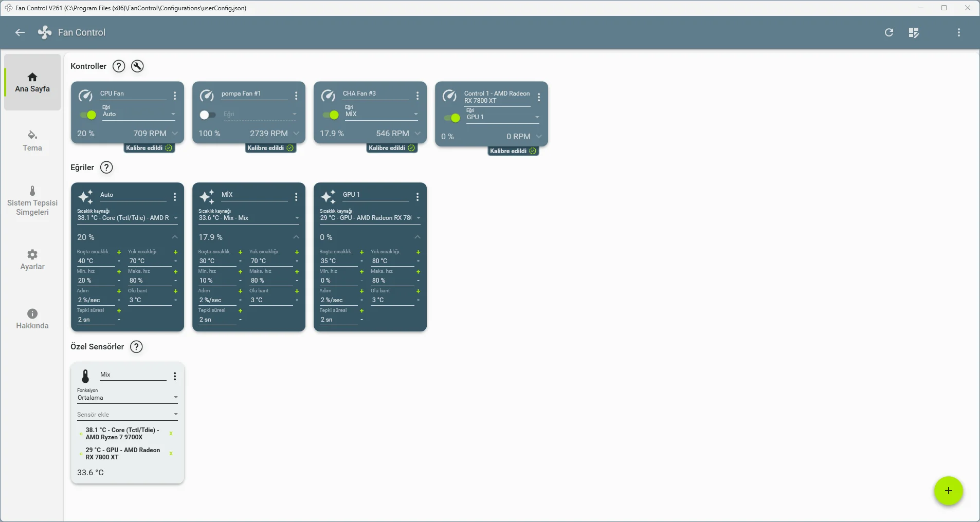Remove GPU Radeon sensor from Mix
The height and width of the screenshot is (522, 980).
click(x=171, y=454)
